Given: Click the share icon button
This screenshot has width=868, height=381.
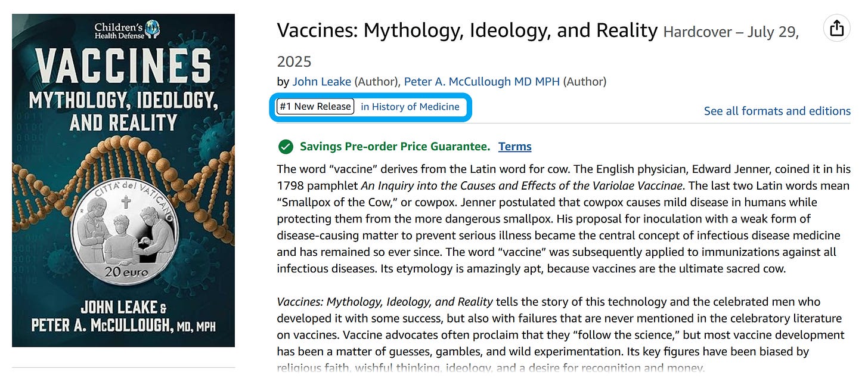Looking at the screenshot, I should click(x=836, y=28).
